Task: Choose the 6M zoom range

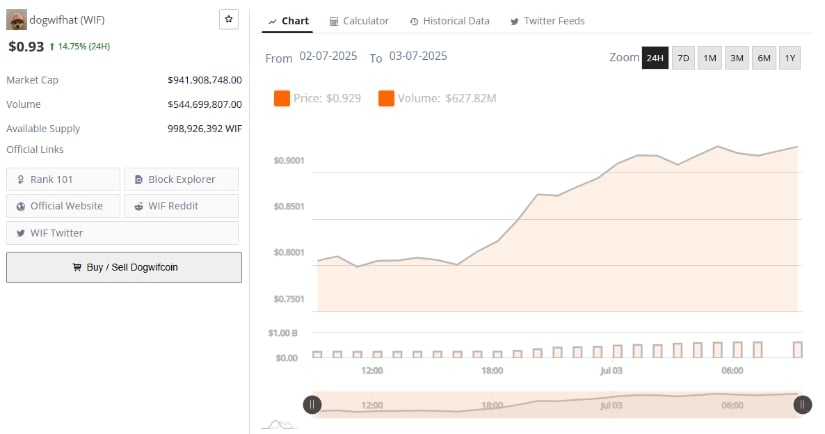Action: 764,58
